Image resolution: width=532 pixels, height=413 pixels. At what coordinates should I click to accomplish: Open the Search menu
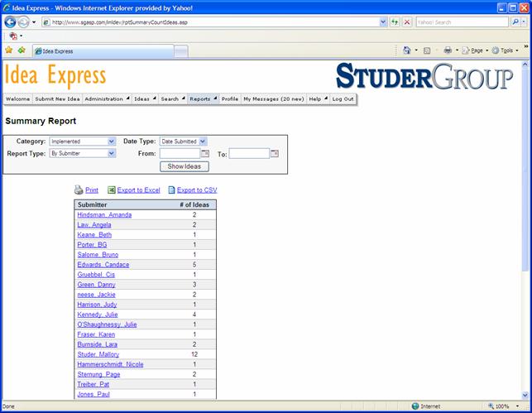point(173,98)
